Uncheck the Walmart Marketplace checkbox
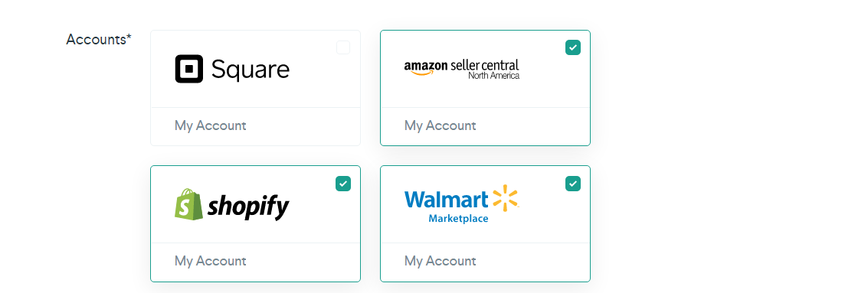This screenshot has height=293, width=868. coord(573,184)
